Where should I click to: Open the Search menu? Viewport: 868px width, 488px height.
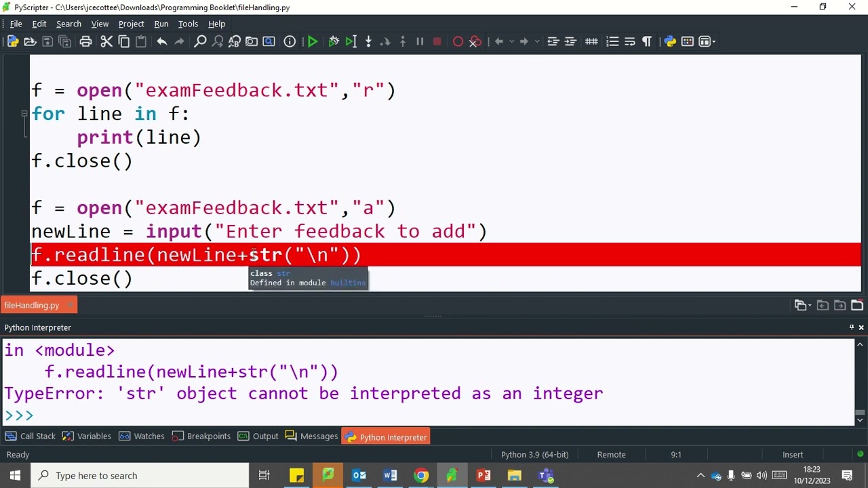coord(68,24)
